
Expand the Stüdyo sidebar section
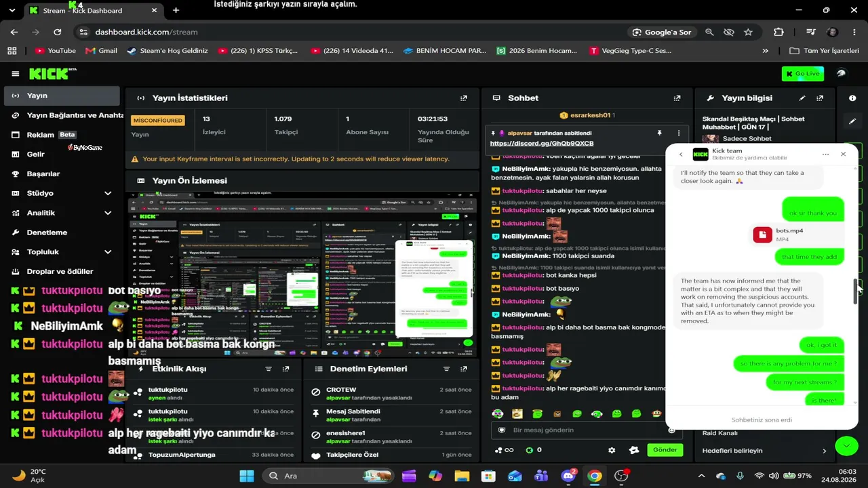(108, 193)
